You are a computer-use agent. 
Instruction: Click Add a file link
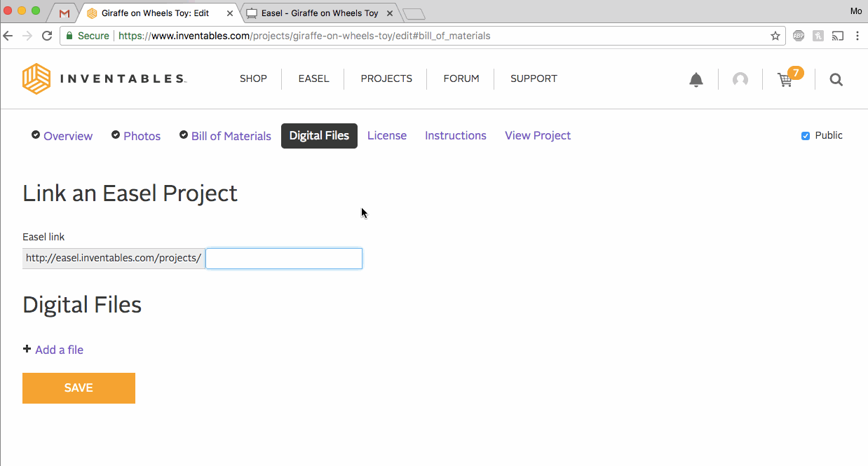[59, 350]
